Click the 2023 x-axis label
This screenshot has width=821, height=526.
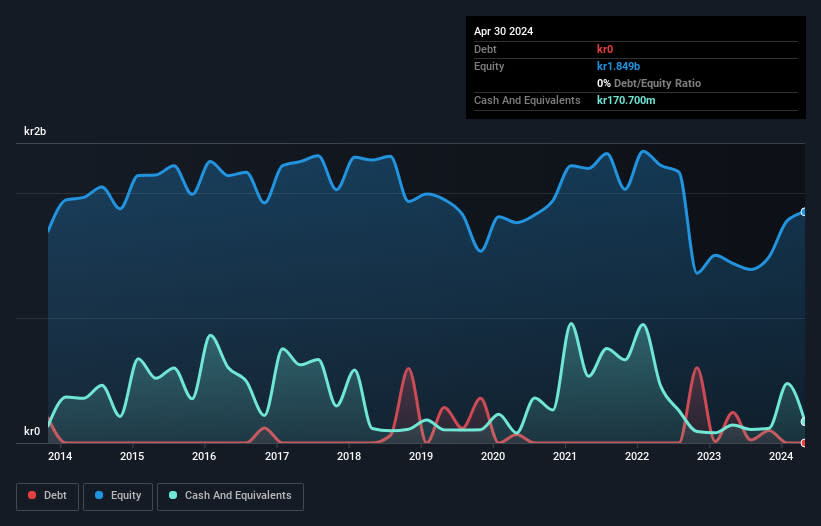click(x=709, y=456)
